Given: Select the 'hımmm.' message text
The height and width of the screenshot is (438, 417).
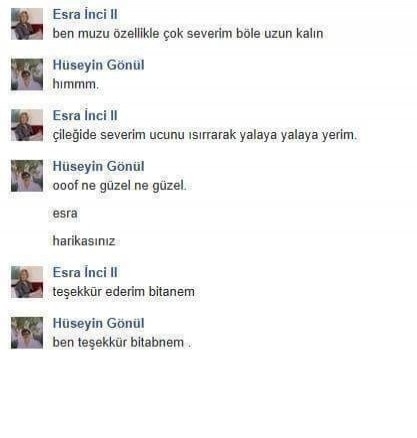Looking at the screenshot, I should 76,84.
